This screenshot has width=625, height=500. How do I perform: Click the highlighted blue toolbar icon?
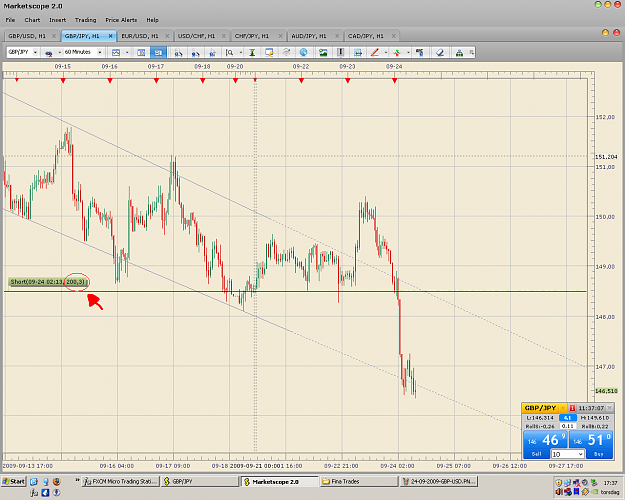pos(158,52)
